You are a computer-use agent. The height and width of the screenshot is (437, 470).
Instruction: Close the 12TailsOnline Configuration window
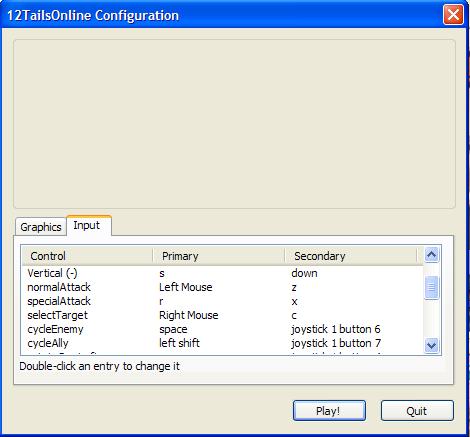(453, 15)
